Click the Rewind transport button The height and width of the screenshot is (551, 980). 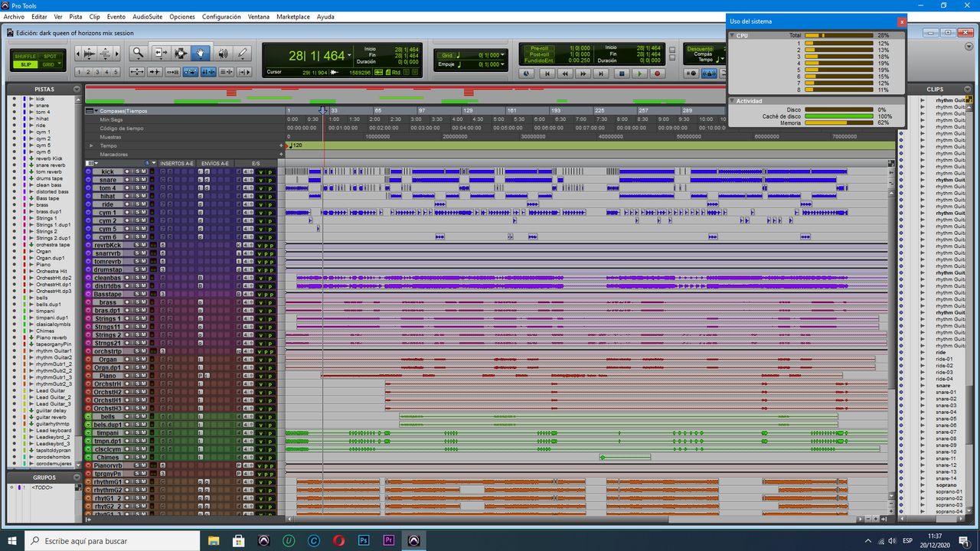point(565,73)
